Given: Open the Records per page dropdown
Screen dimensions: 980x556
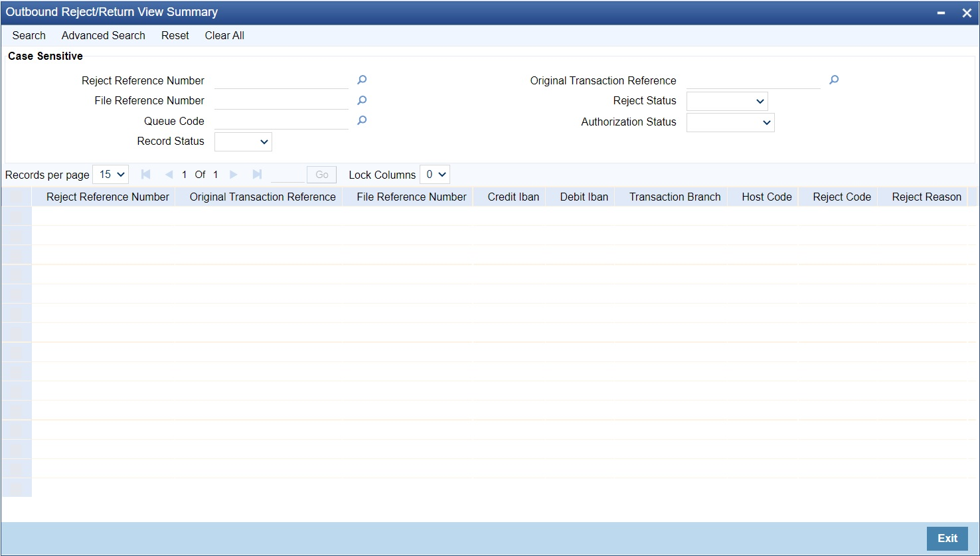Looking at the screenshot, I should (x=111, y=175).
